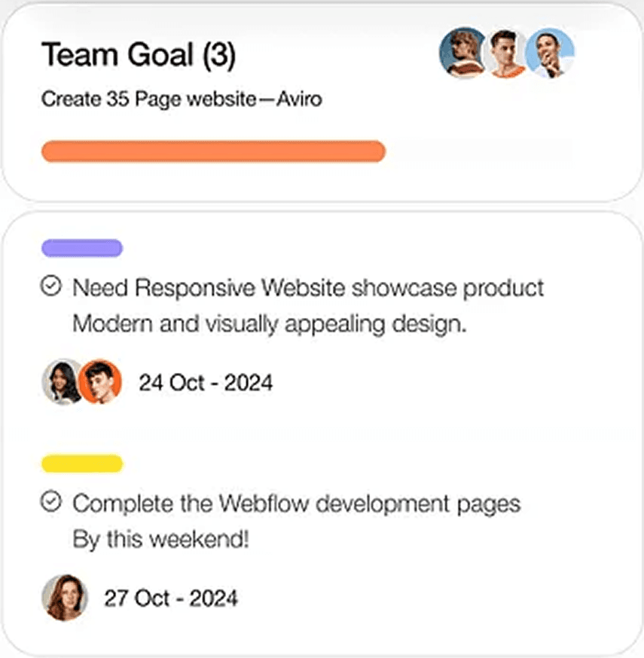The width and height of the screenshot is (644, 658).
Task: Click the 'Create 35 Page website' text
Action: (148, 99)
